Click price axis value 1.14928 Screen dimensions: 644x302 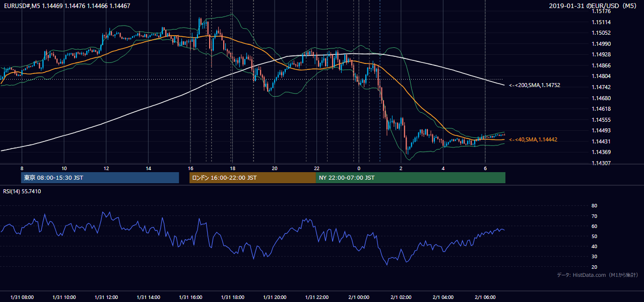[601, 54]
